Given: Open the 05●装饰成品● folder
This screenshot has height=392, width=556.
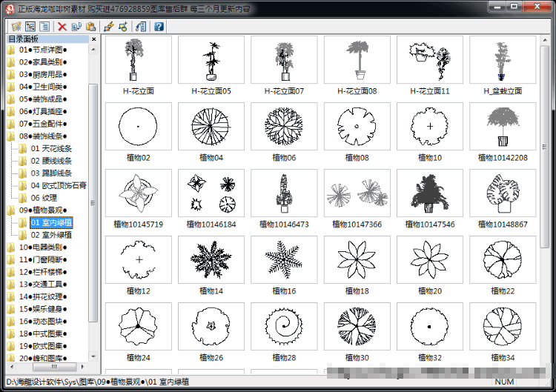Looking at the screenshot, I should coord(43,99).
